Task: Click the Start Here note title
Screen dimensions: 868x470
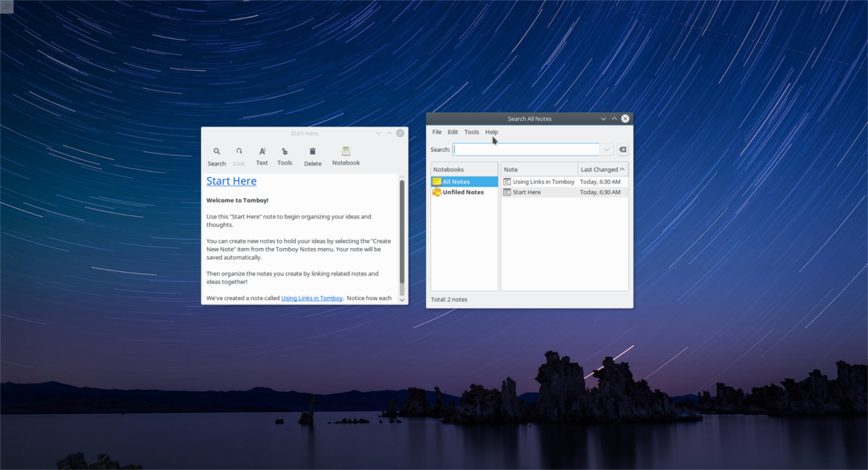Action: [231, 181]
